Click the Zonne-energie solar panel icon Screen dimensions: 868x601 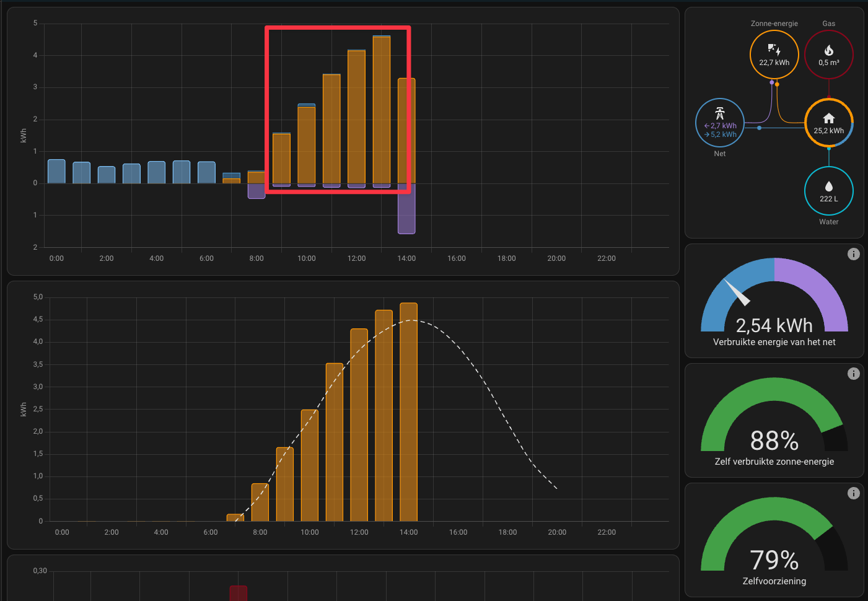tap(774, 50)
